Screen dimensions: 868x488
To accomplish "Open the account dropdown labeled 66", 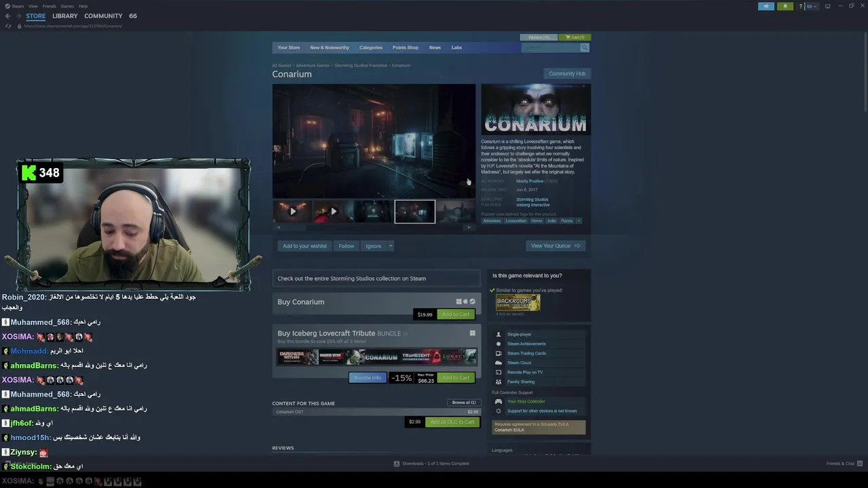I will click(x=811, y=6).
